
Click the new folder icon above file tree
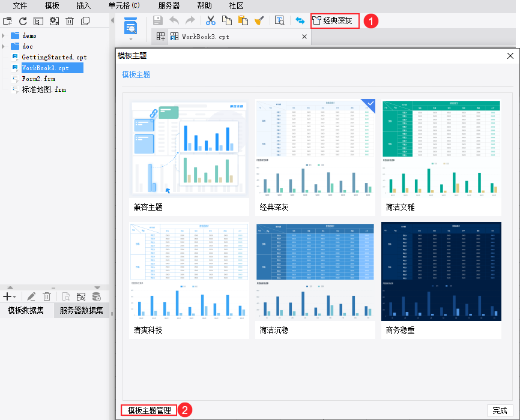click(7, 21)
